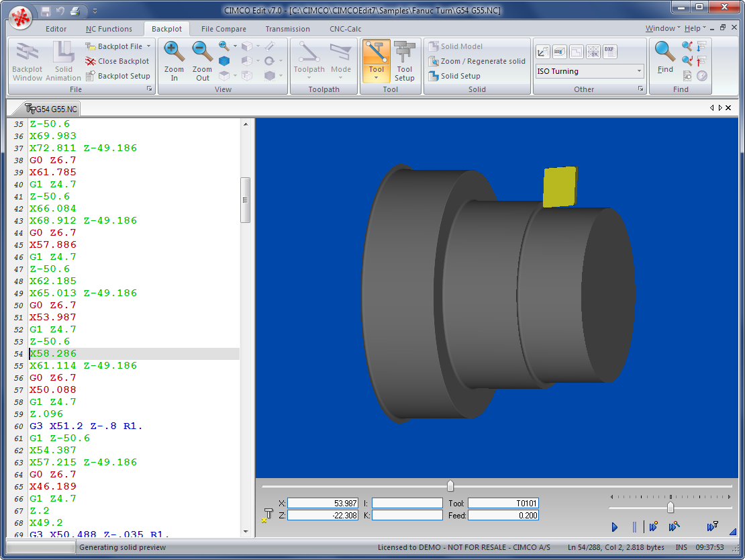The image size is (745, 560).
Task: Select the G54 G55.NC document tab
Action: pos(51,109)
